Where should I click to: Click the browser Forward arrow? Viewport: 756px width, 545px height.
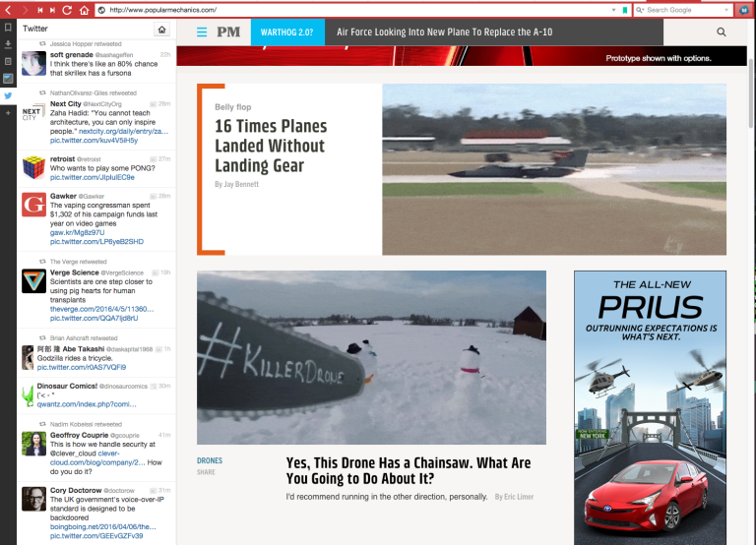point(25,10)
